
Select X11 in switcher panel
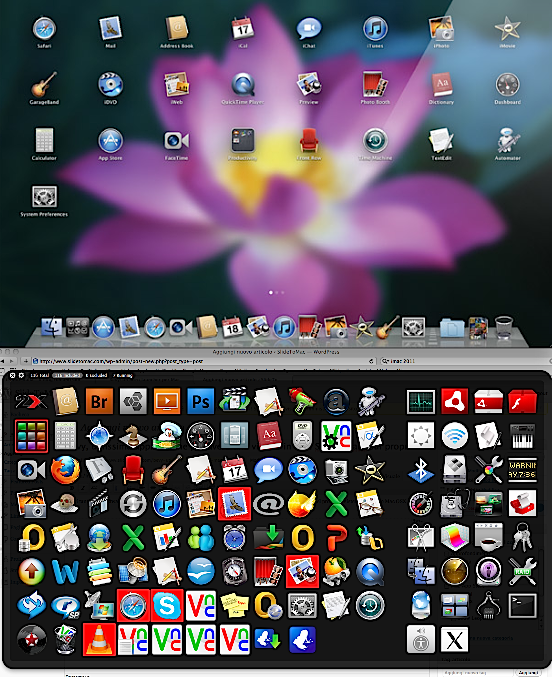pyautogui.click(x=454, y=639)
